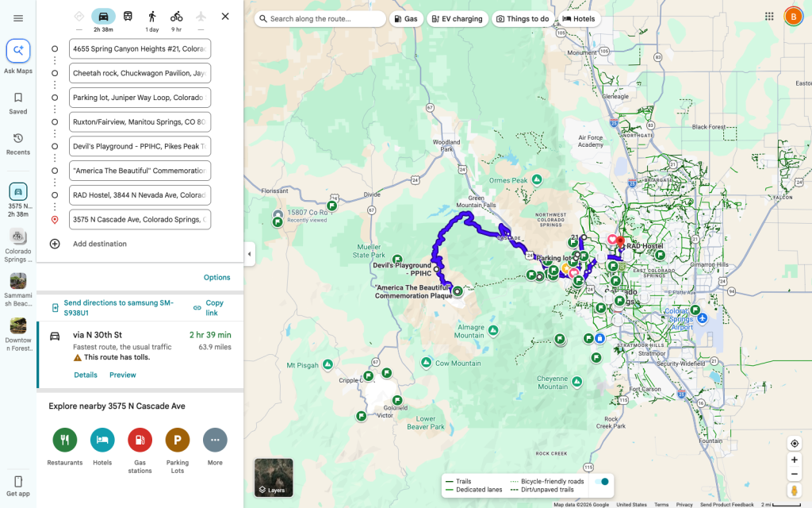
Task: Click Colorado Springs Airport marker
Action: (x=703, y=318)
